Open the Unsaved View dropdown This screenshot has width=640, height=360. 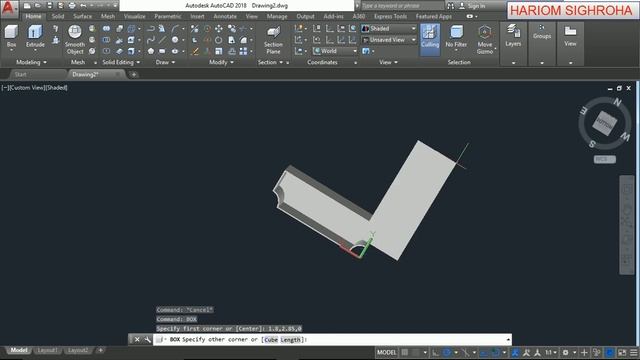click(389, 40)
